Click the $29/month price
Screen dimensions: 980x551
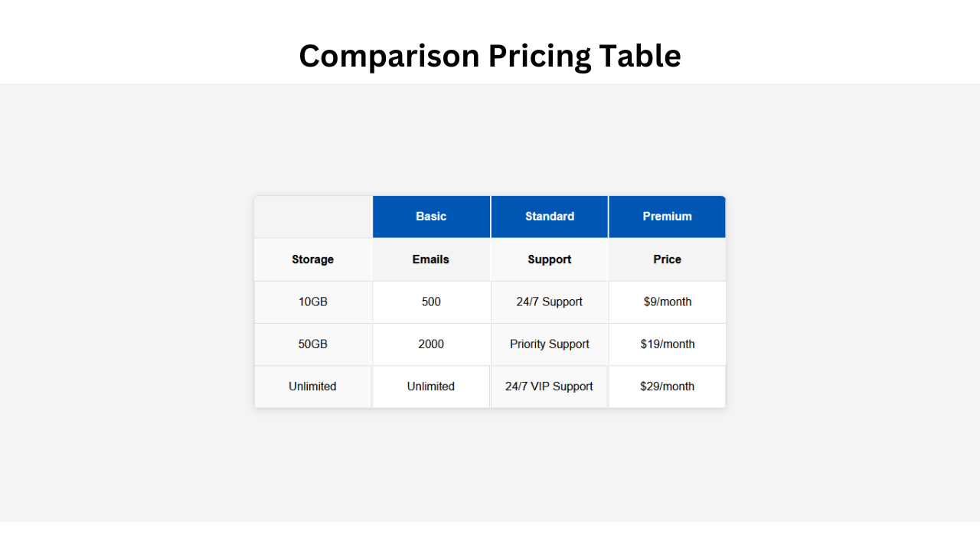click(667, 386)
